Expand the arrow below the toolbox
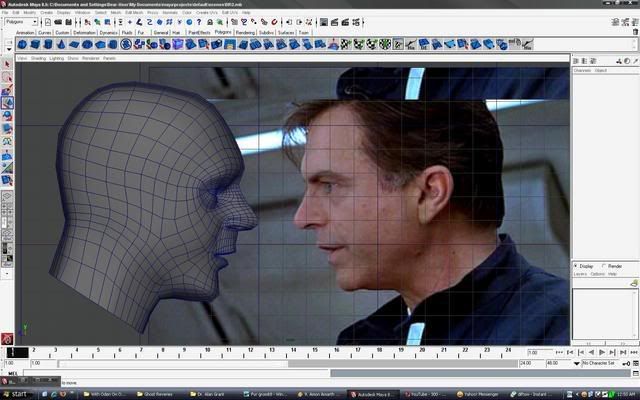This screenshot has width=640, height=400. tap(7, 274)
